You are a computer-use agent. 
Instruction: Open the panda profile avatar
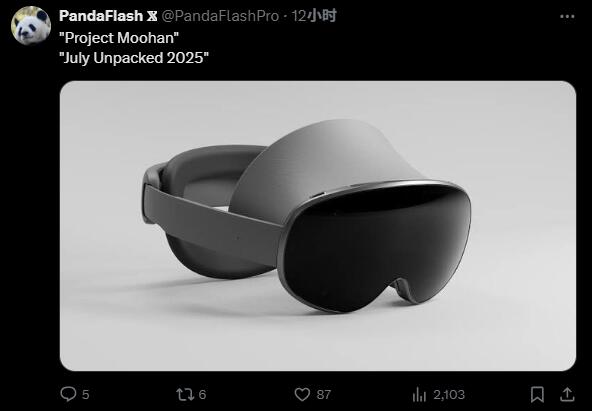pos(31,25)
